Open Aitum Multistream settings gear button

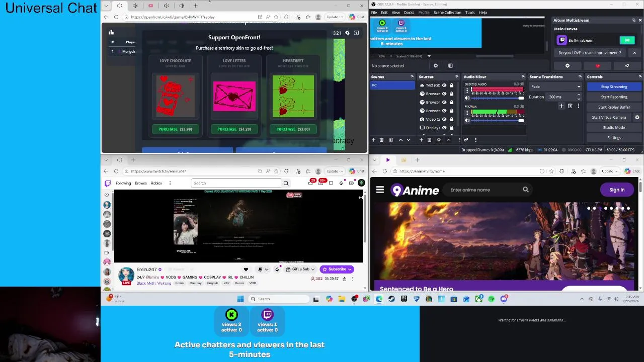click(x=568, y=66)
